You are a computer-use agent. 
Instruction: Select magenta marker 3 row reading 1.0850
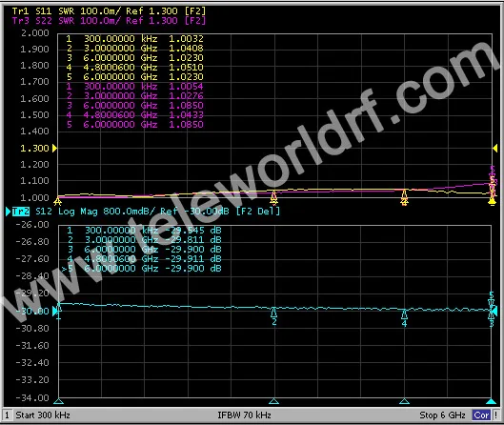(134, 106)
